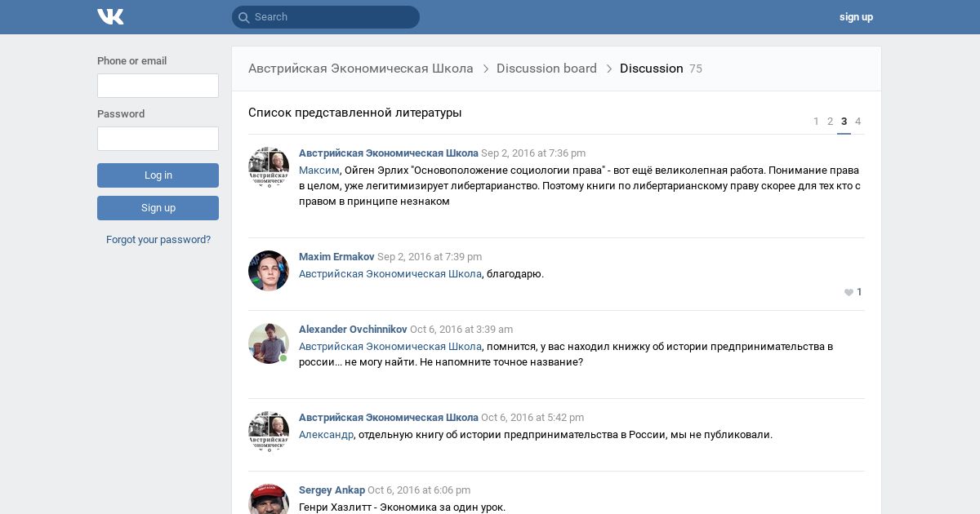The width and height of the screenshot is (980, 514).
Task: Go to discussion page 1
Action: 816,122
